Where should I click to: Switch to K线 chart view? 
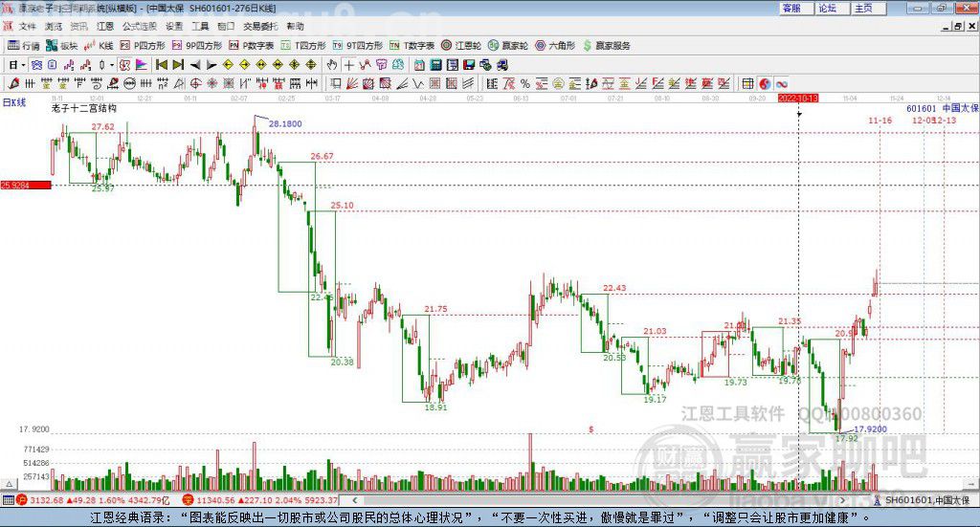click(99, 46)
